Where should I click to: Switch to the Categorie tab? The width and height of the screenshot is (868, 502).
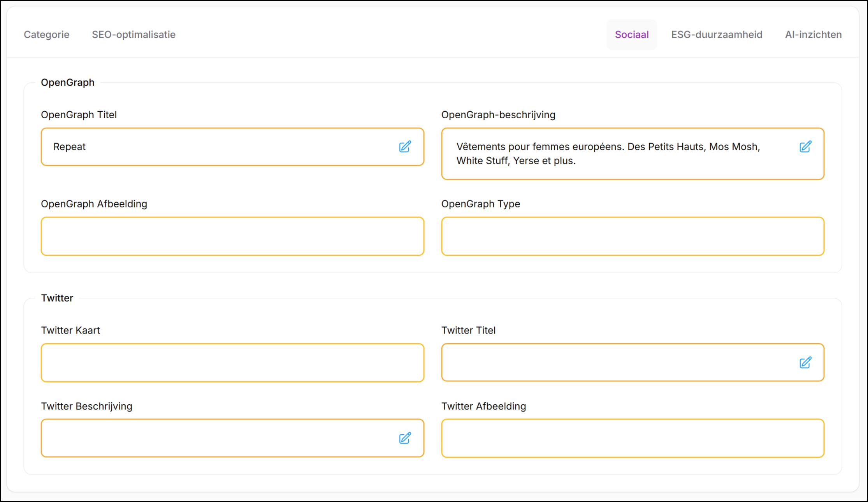[47, 35]
